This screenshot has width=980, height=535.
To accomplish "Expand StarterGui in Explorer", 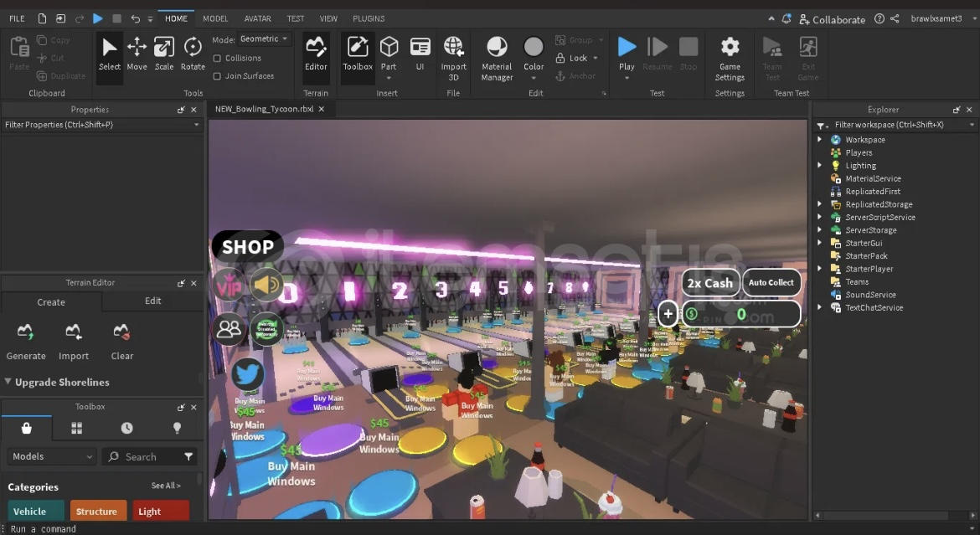I will (x=819, y=243).
